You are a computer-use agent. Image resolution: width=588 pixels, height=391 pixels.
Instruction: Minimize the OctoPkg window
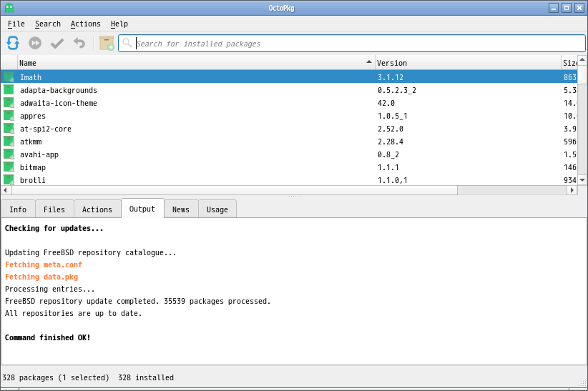click(x=554, y=7)
